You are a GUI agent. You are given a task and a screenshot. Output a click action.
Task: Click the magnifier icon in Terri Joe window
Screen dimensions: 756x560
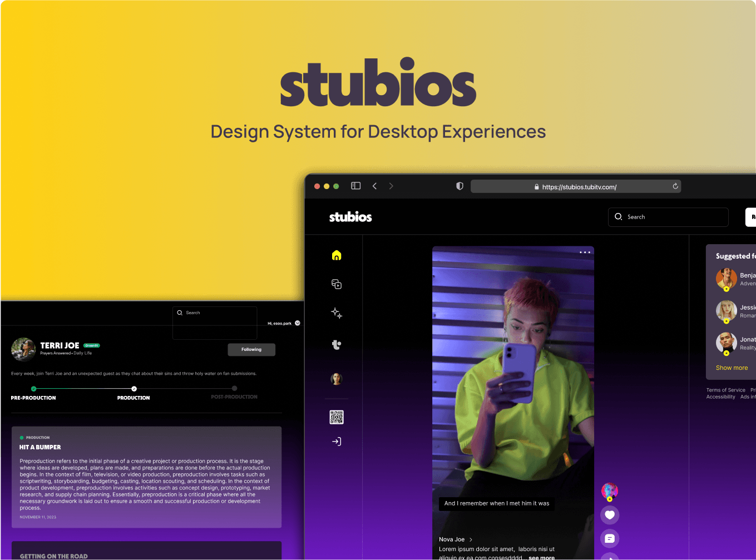(180, 313)
